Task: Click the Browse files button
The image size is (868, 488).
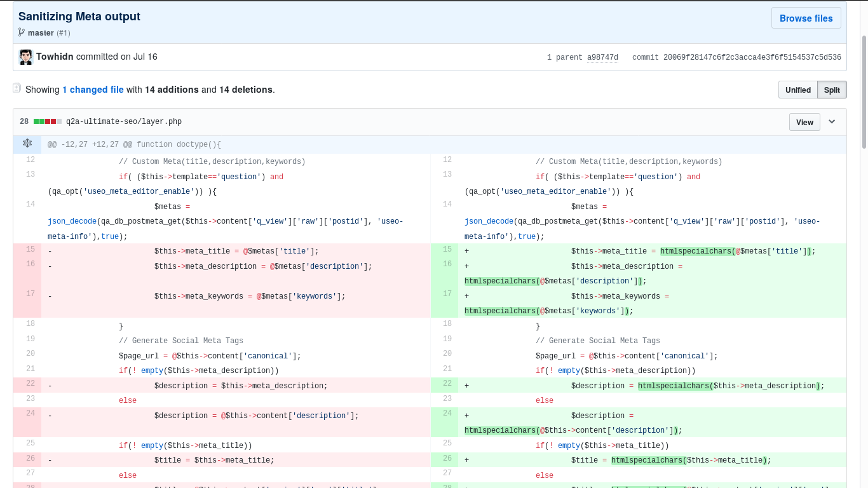Action: coord(806,18)
